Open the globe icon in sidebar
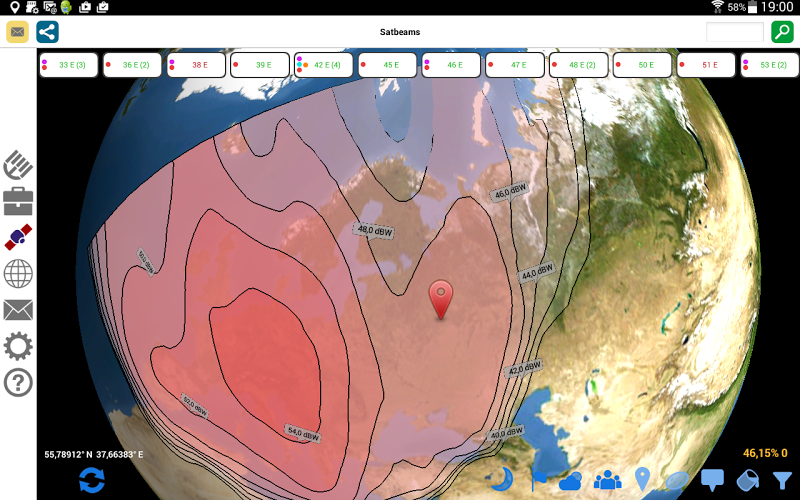Image resolution: width=800 pixels, height=500 pixels. [18, 273]
